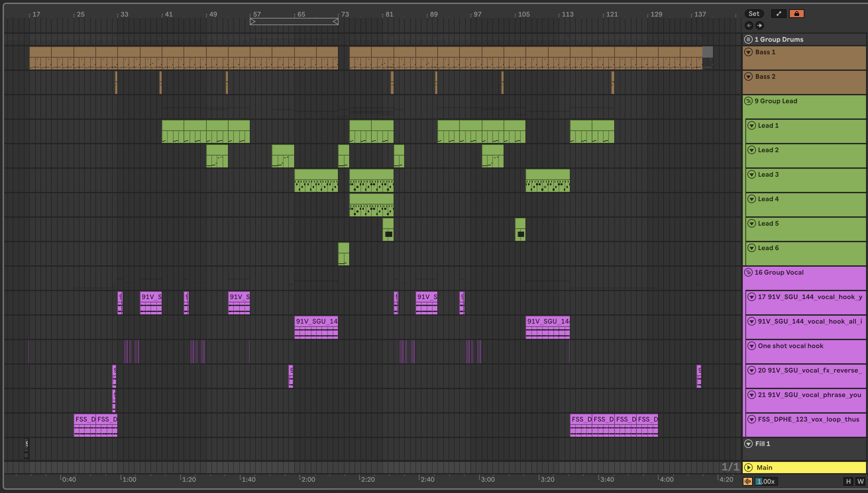Fold the 9 Group Lead group

click(748, 101)
